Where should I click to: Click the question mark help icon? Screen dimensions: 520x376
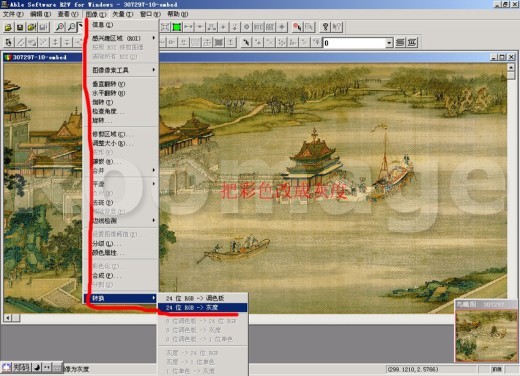(325, 27)
